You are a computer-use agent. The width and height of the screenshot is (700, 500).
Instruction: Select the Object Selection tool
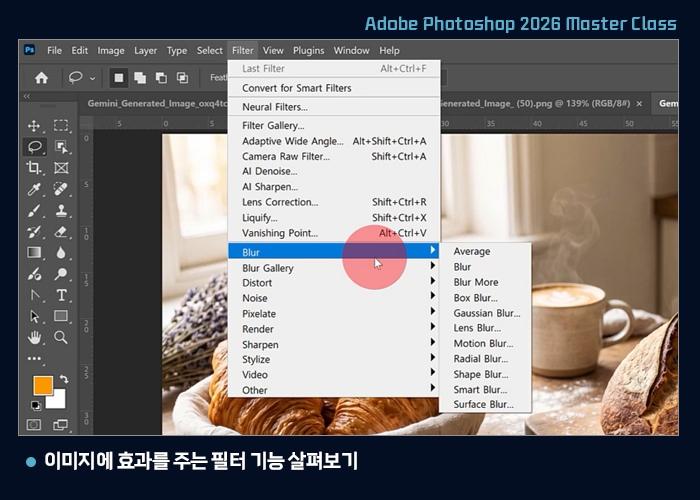pyautogui.click(x=61, y=147)
